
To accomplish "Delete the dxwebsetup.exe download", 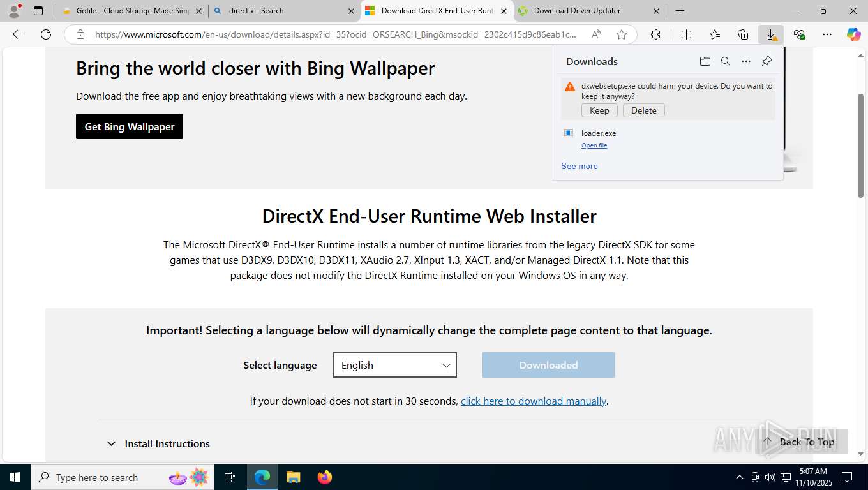I will click(x=644, y=110).
